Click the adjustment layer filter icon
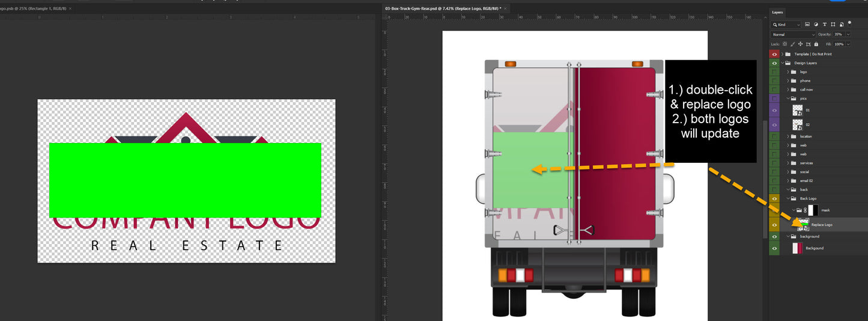868x321 pixels. pos(816,25)
